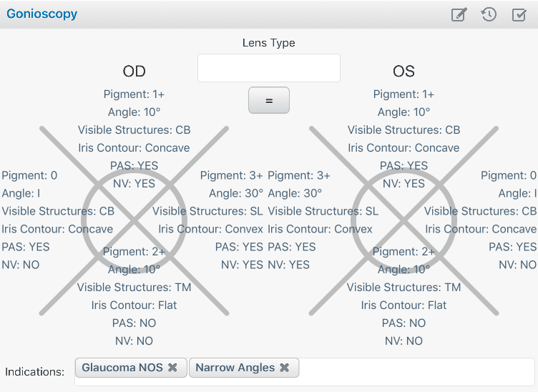Select the OD eye heading
Screen dimensions: 538x392
tap(134, 72)
